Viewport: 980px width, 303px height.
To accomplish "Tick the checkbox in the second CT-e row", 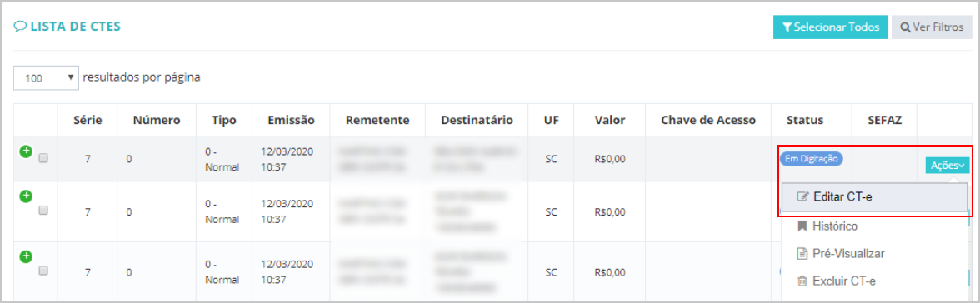I will (43, 211).
